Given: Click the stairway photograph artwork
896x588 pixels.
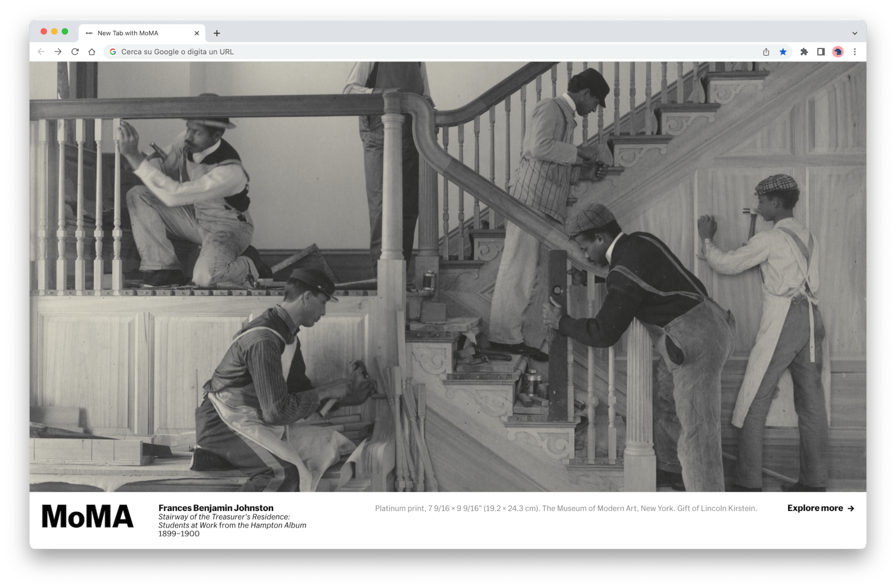Looking at the screenshot, I should click(x=448, y=277).
